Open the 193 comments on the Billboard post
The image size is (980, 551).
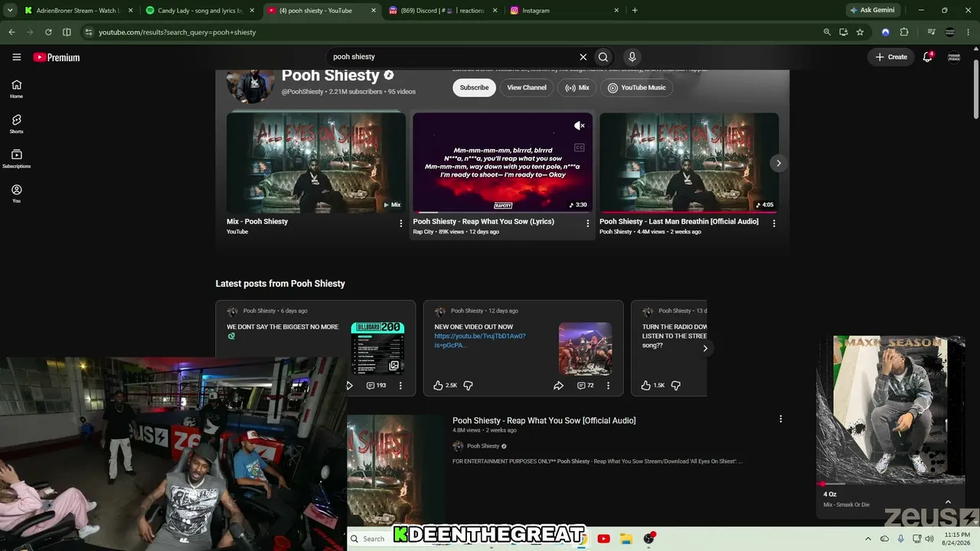click(x=376, y=386)
